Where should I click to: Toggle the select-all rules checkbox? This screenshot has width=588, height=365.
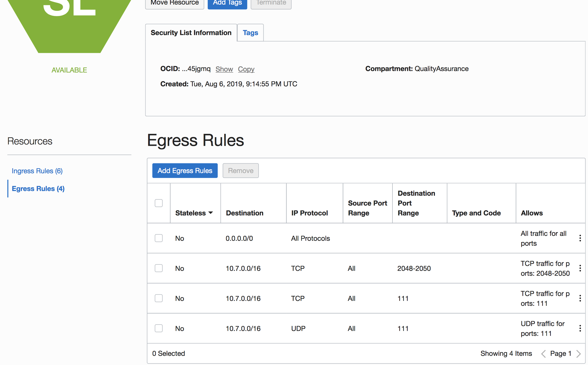[x=159, y=203]
